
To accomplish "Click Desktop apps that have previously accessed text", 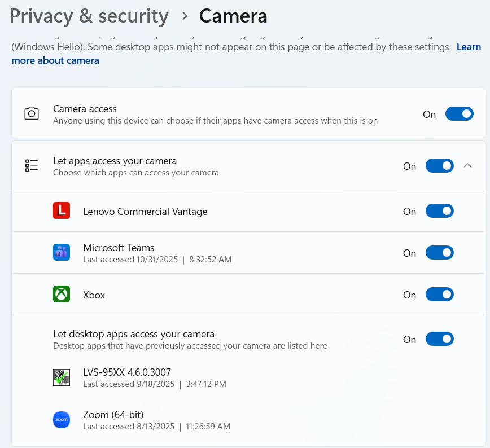I will coord(190,346).
